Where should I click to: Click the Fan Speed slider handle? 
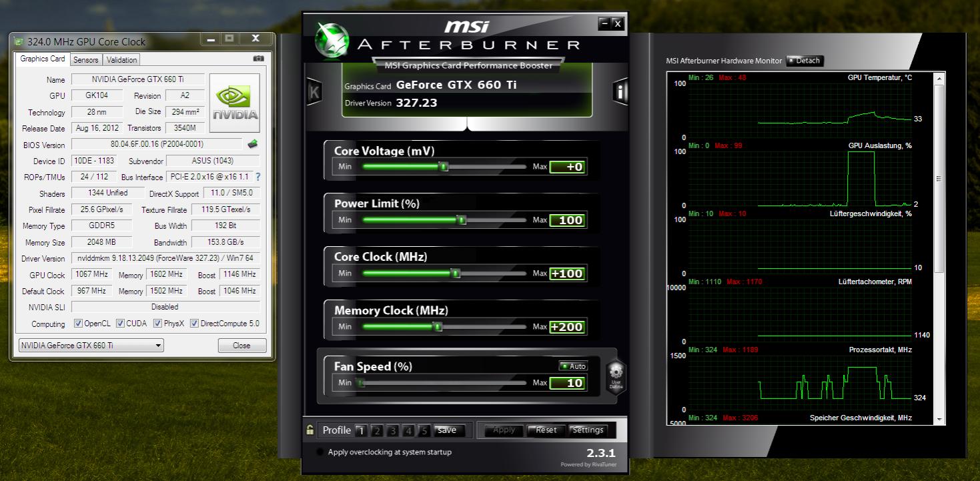click(x=360, y=383)
